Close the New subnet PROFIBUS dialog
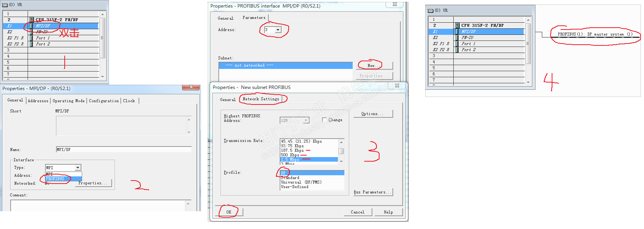The width and height of the screenshot is (644, 229). 397,86
